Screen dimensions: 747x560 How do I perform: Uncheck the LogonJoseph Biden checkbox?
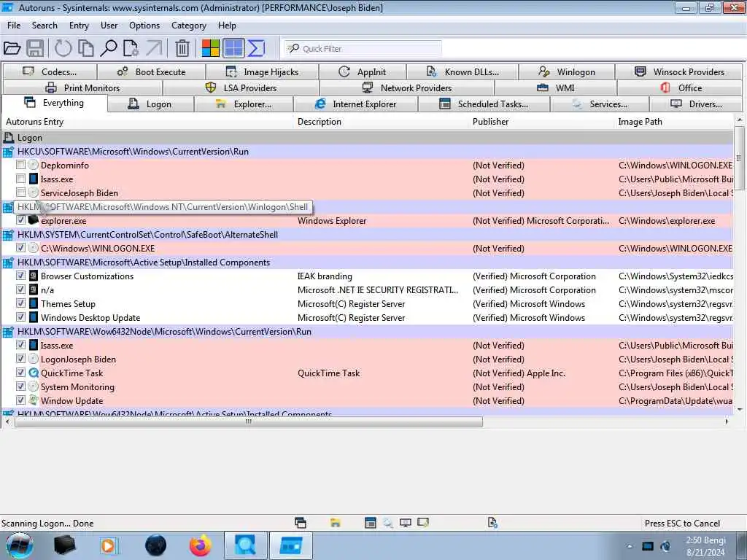click(x=20, y=359)
